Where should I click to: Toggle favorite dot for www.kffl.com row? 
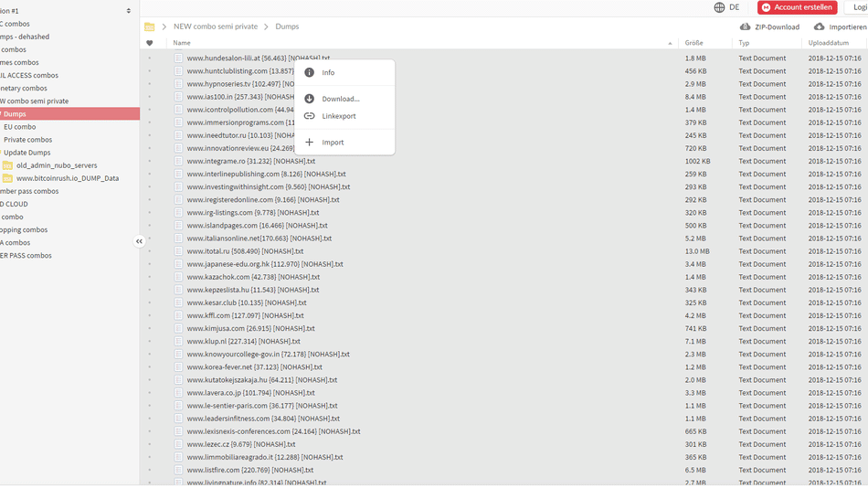click(150, 315)
